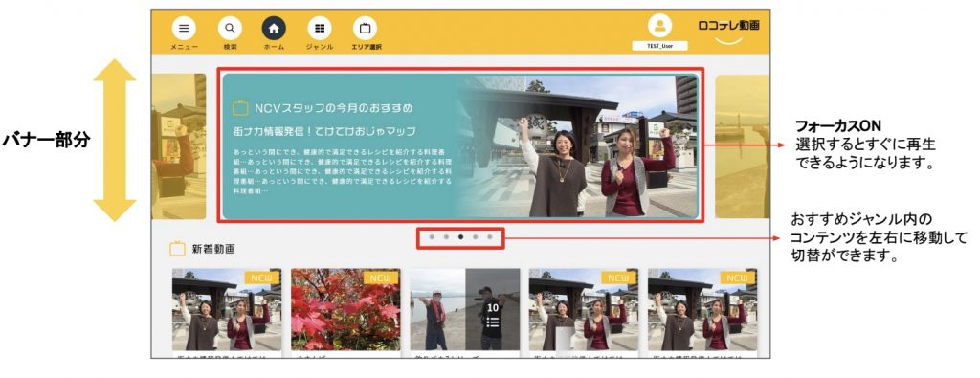Open the playlist thumbnail showing 10
980x378 pixels.
pos(465,309)
